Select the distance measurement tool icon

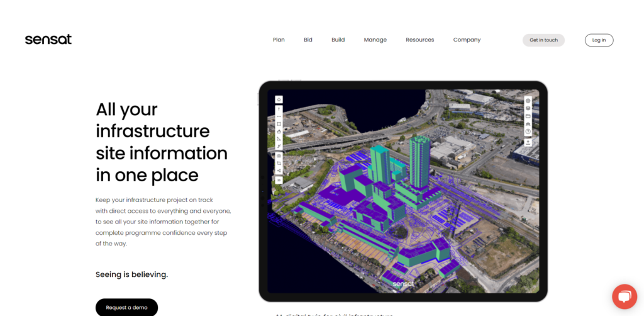point(279,116)
